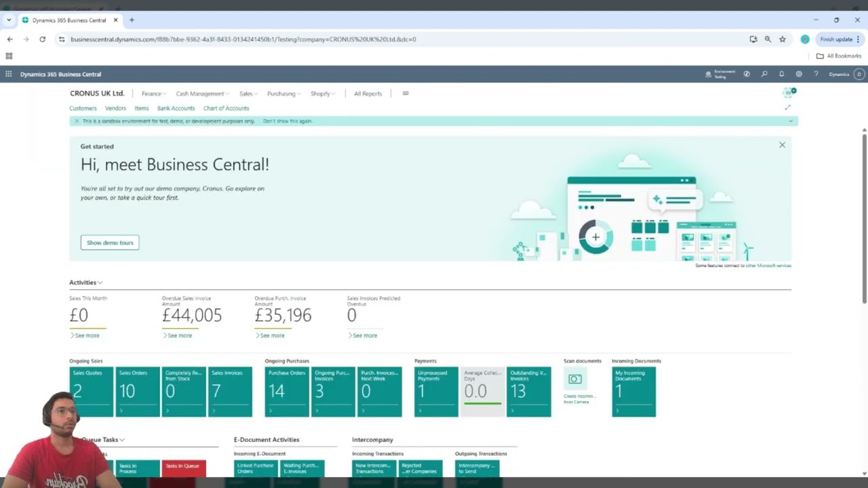This screenshot has width=868, height=488.
Task: Go back in browser history
Action: [10, 39]
